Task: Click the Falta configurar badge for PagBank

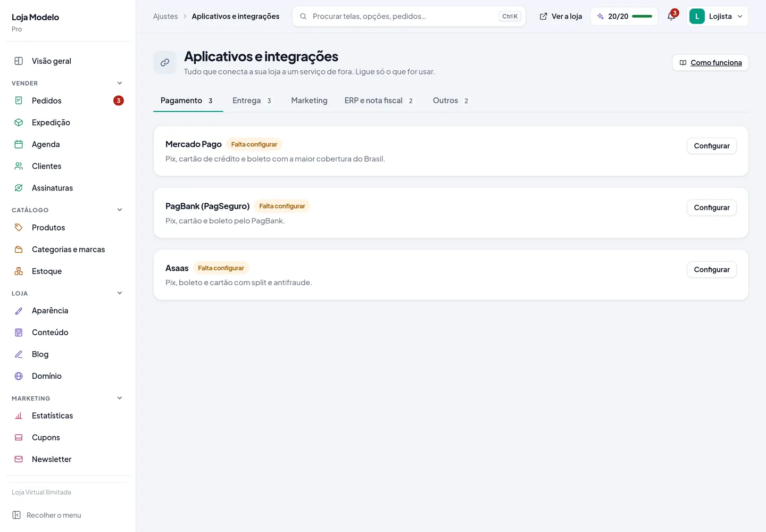Action: [x=282, y=206]
